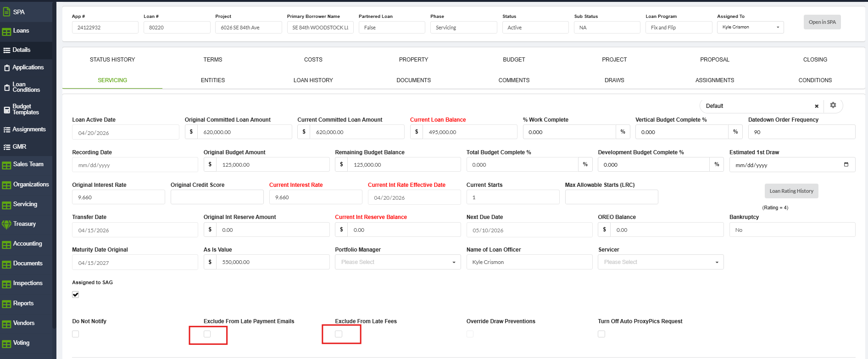Click the Budget Templates sidebar icon
Image resolution: width=868 pixels, height=359 pixels.
(7, 110)
